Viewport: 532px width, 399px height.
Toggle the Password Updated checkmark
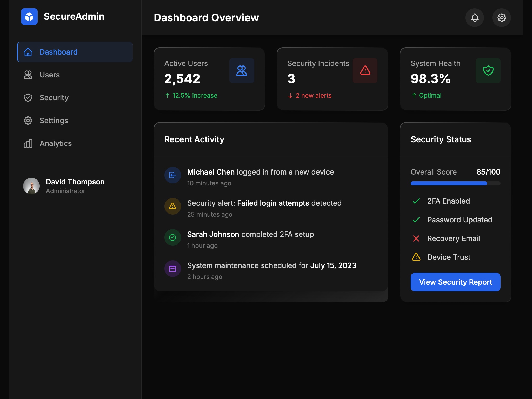pyautogui.click(x=416, y=220)
